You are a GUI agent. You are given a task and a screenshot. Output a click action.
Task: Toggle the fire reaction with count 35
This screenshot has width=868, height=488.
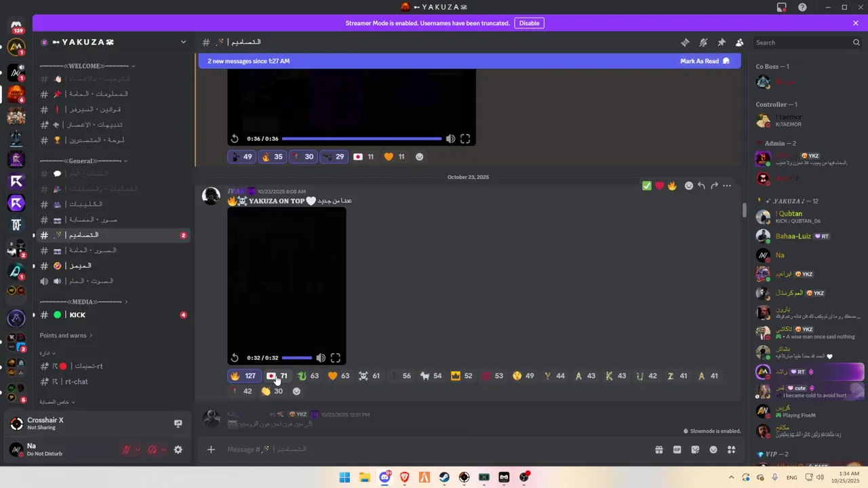pos(273,157)
